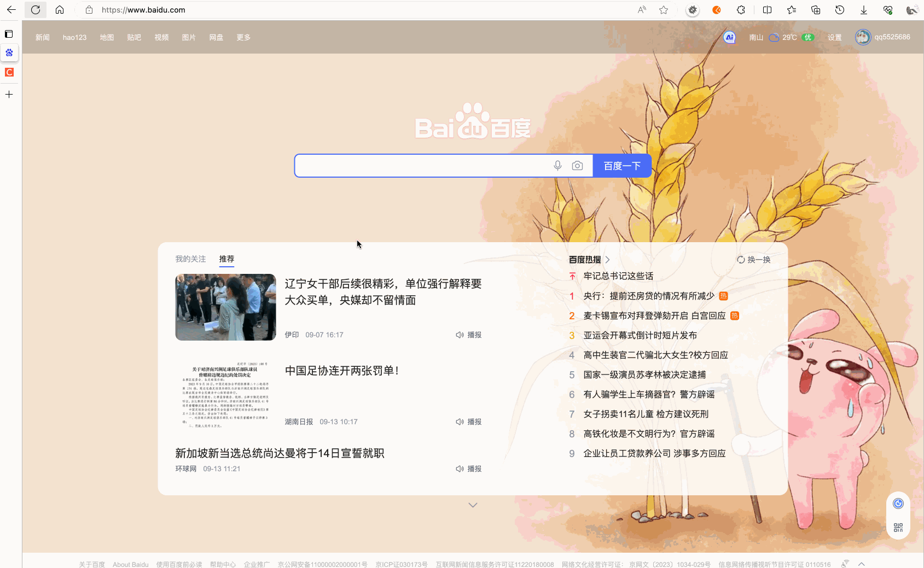Screen dimensions: 924x568
Task: Switch to the 我的关注 tab
Action: [x=190, y=259]
